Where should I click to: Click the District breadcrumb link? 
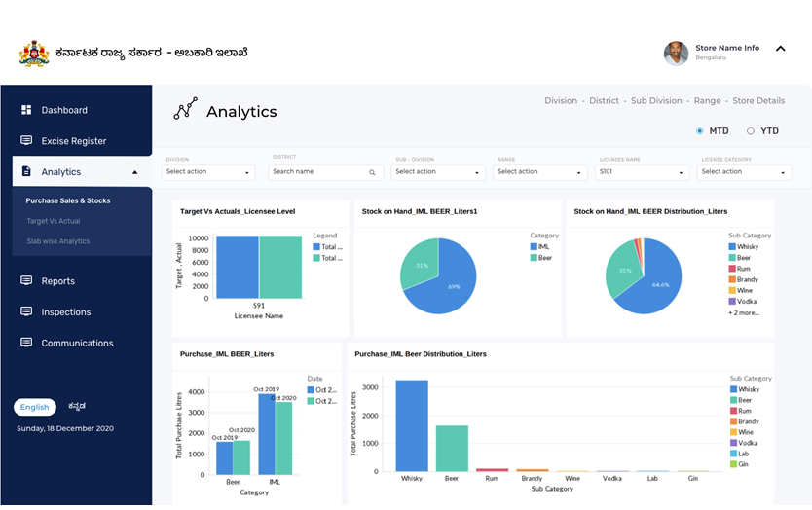pyautogui.click(x=604, y=101)
